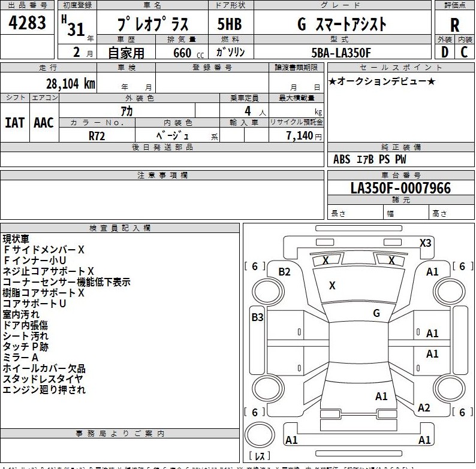
Task: Click the 検査員記入欄 header
Action: point(120,228)
